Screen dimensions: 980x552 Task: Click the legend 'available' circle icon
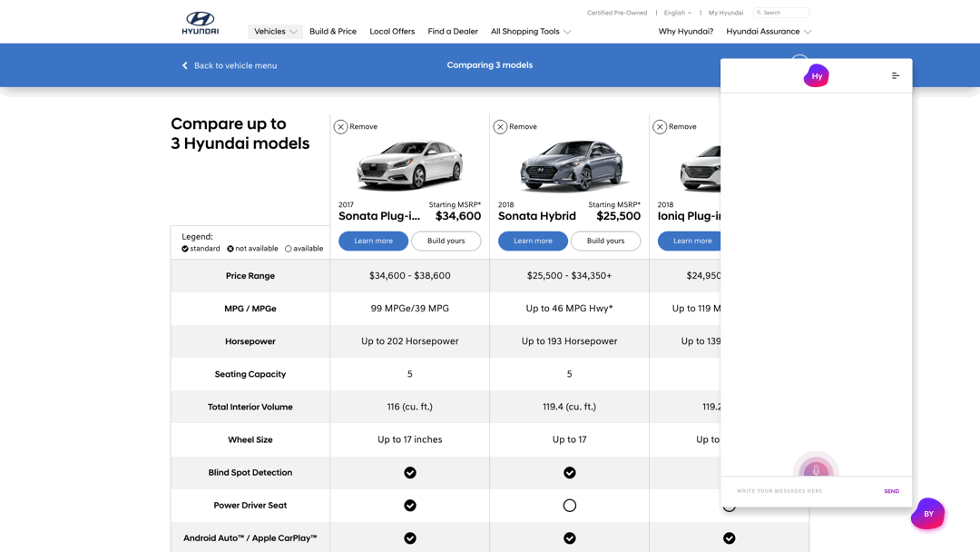point(289,249)
